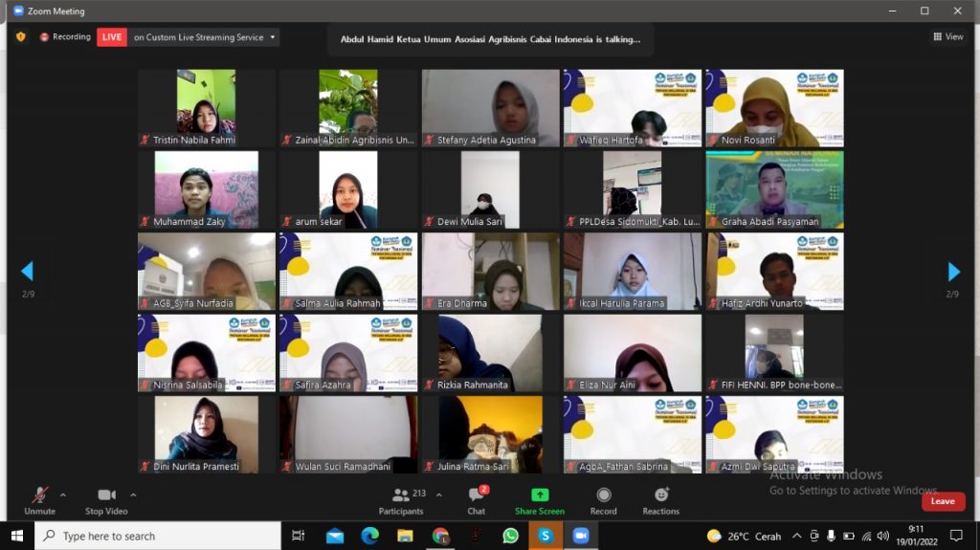Open the Custom Live Streaming Service dropdown
Screen dimensions: 980x550
pos(274,37)
